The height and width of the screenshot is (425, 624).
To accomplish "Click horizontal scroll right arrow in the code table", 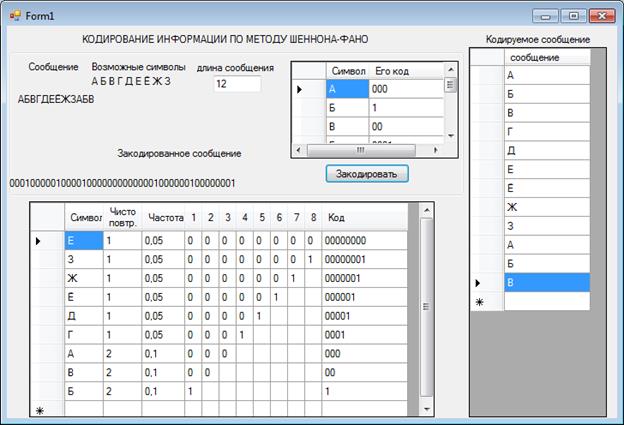I will click(x=435, y=150).
